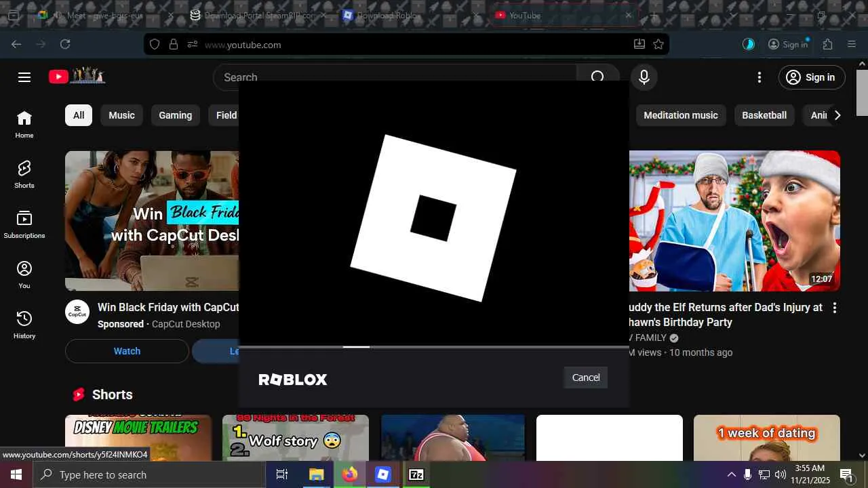Sign in to YouTube
The image size is (868, 488).
pyautogui.click(x=812, y=77)
